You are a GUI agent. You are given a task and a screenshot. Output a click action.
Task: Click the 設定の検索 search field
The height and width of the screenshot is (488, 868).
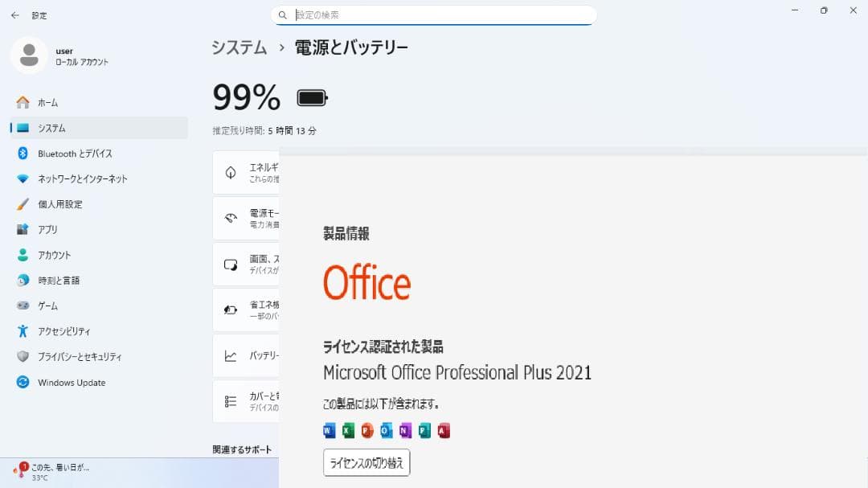pyautogui.click(x=434, y=14)
